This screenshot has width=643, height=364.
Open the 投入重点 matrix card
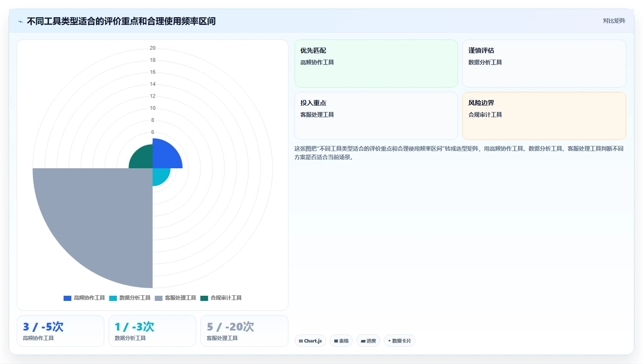pos(376,116)
